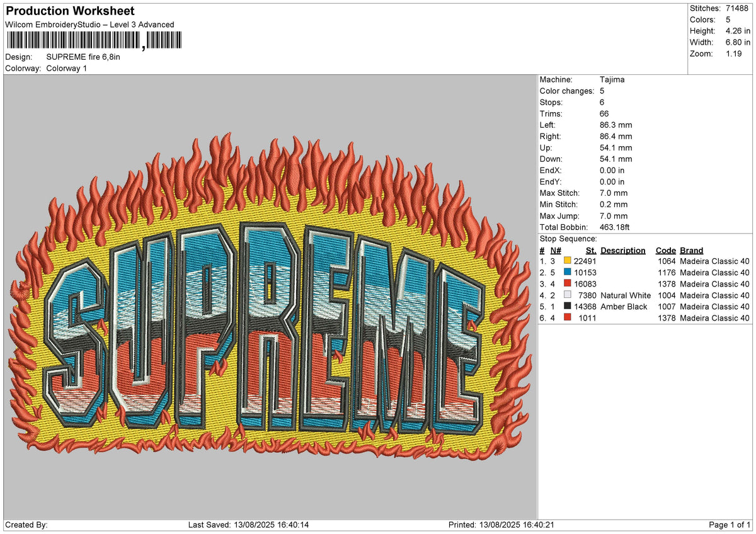
Task: Click the Natural White description cell
Action: (626, 295)
